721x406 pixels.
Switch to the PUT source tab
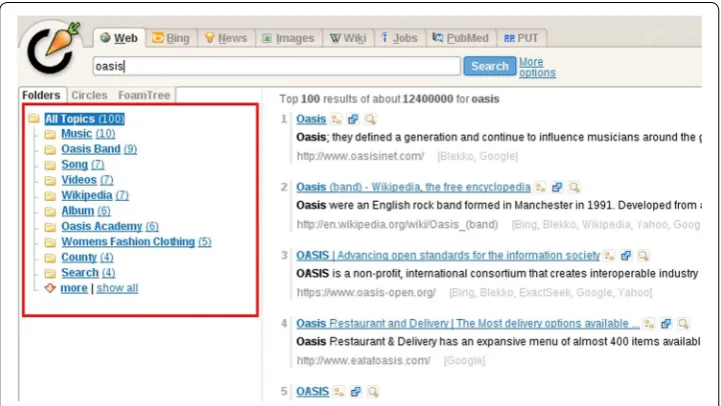coord(521,38)
